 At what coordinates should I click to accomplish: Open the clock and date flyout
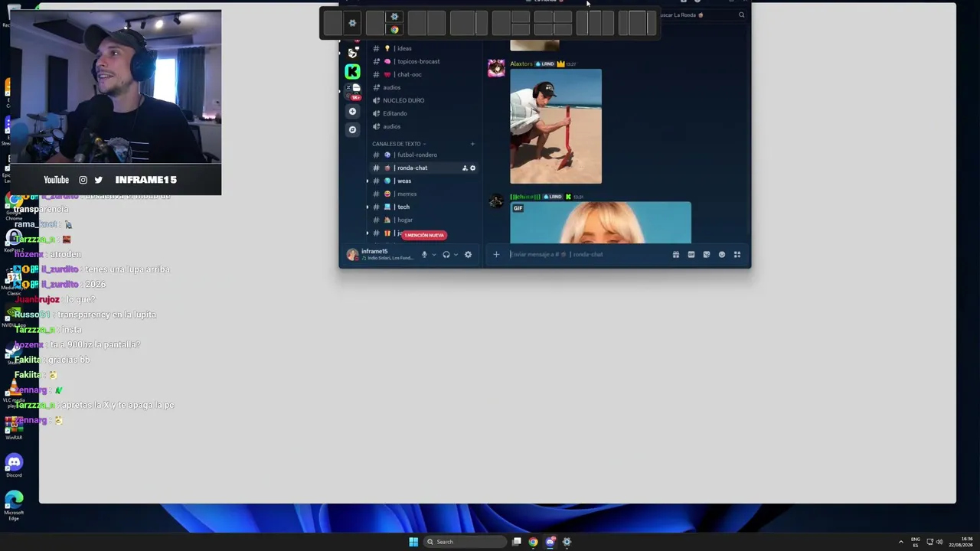(961, 542)
